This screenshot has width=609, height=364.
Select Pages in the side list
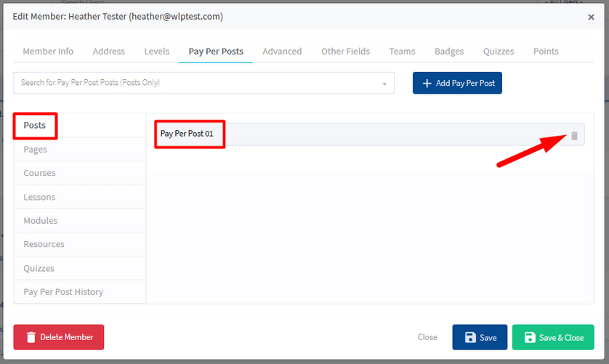tap(80, 149)
